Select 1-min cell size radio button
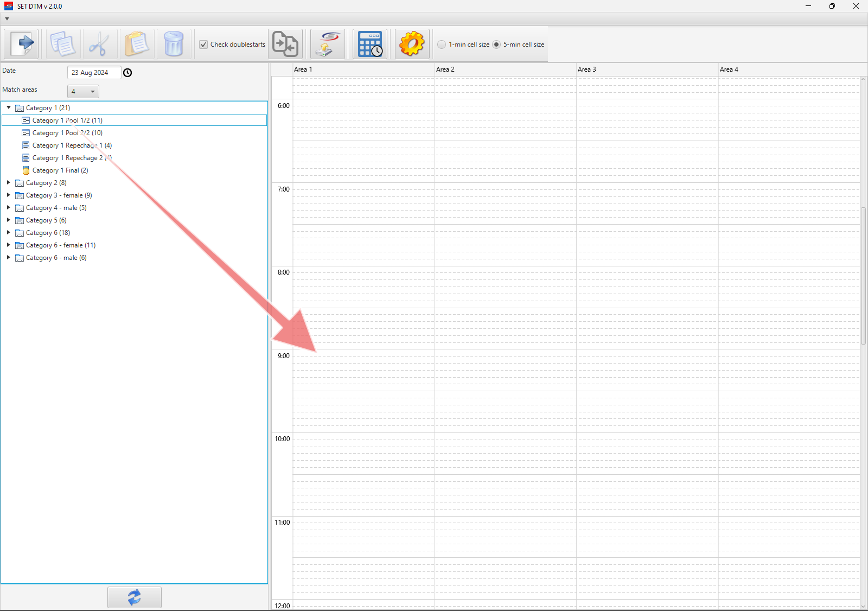Image resolution: width=868 pixels, height=611 pixels. pos(442,44)
